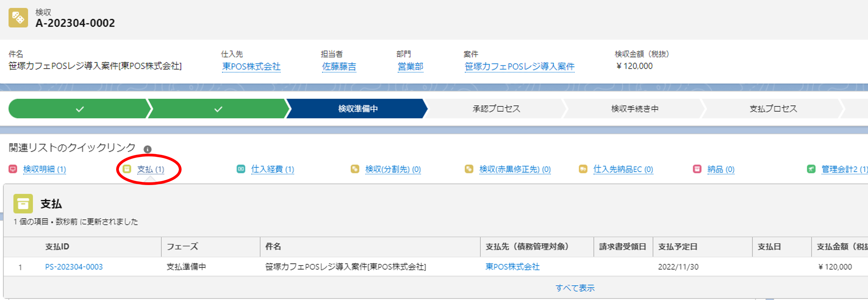868x300 pixels.
Task: Click the 検収(分割先) quick link icon
Action: (355, 169)
